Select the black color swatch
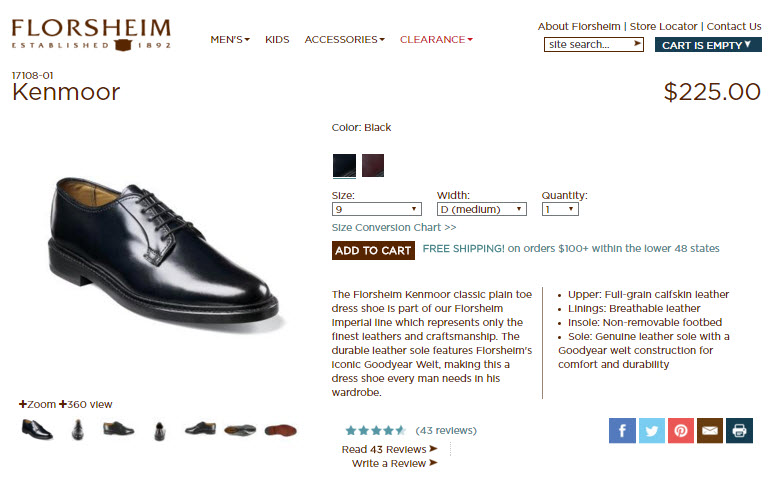 click(344, 165)
